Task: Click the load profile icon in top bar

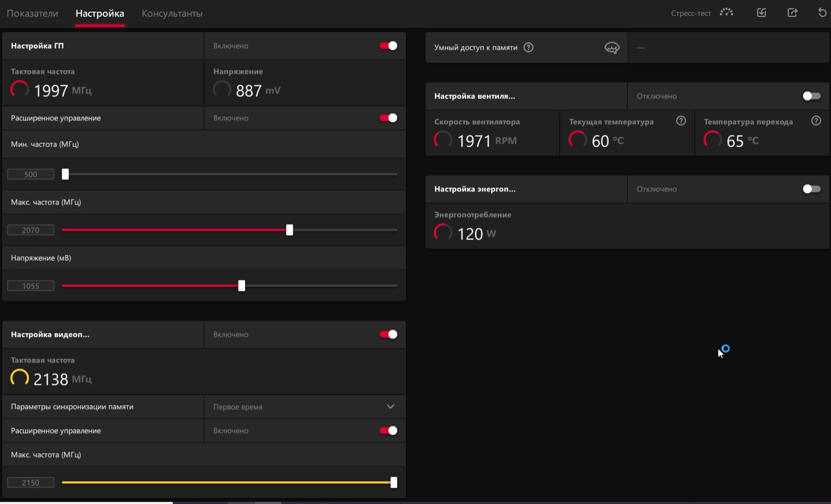Action: point(762,13)
